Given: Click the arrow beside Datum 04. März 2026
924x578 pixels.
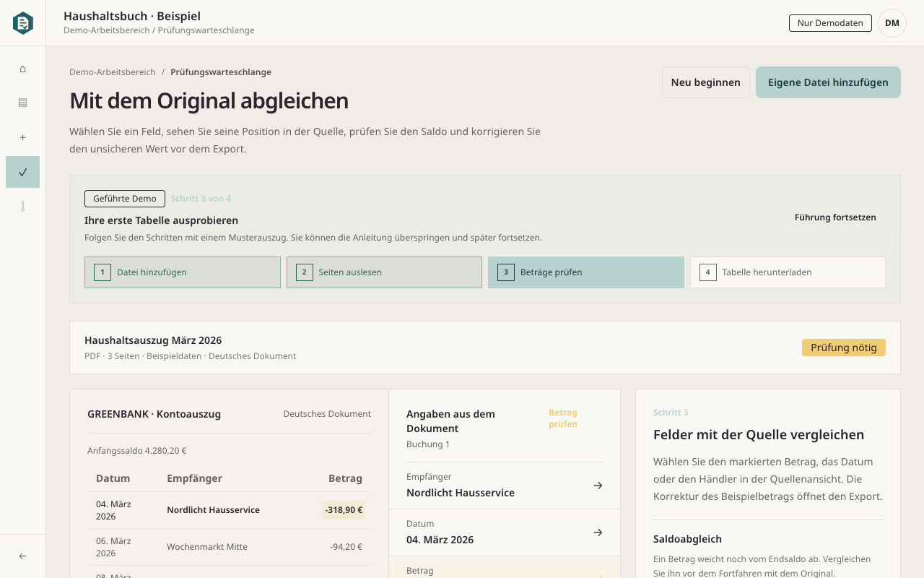Looking at the screenshot, I should click(598, 532).
